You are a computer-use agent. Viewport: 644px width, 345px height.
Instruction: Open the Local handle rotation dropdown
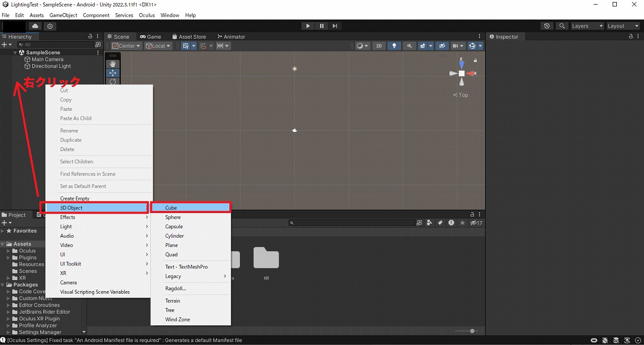(x=158, y=46)
